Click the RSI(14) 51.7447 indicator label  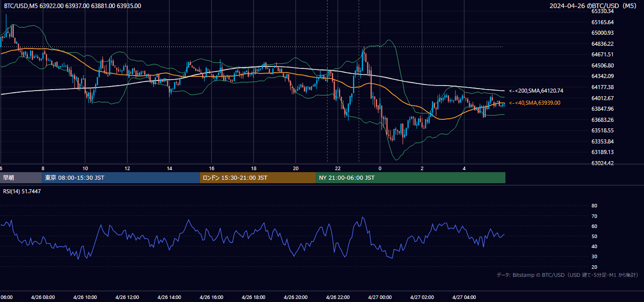coord(22,191)
